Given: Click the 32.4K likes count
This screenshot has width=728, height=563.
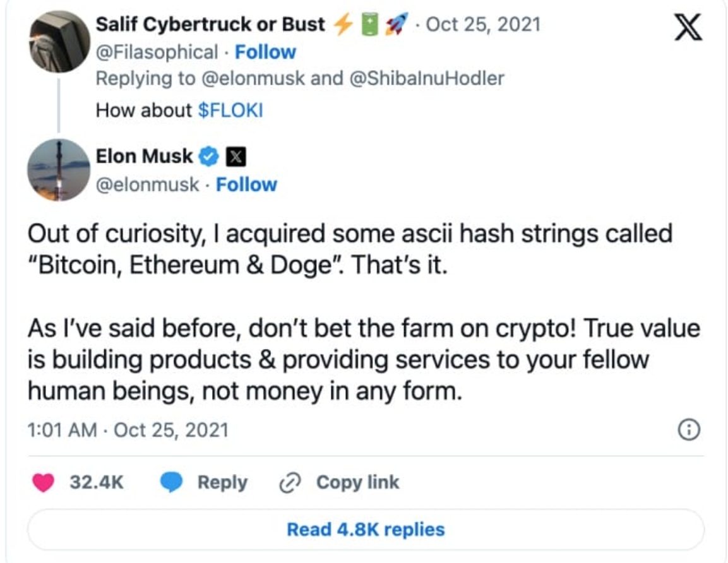Looking at the screenshot, I should tap(97, 483).
